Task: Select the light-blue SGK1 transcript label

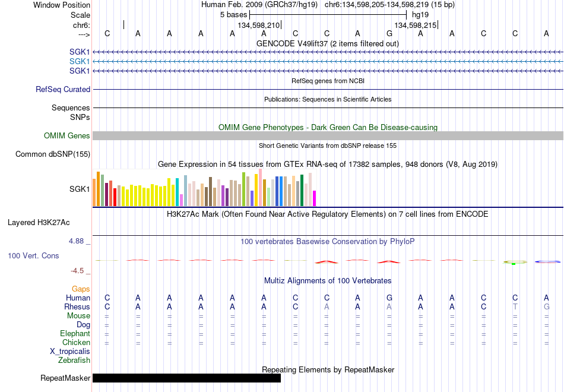Action: point(80,61)
